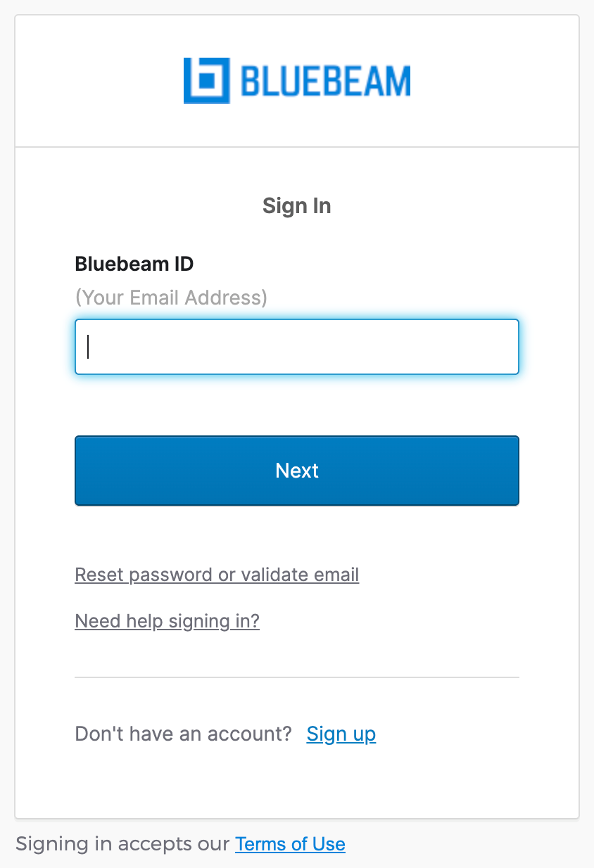
Task: Click the Bluebeam ID label
Action: (133, 263)
